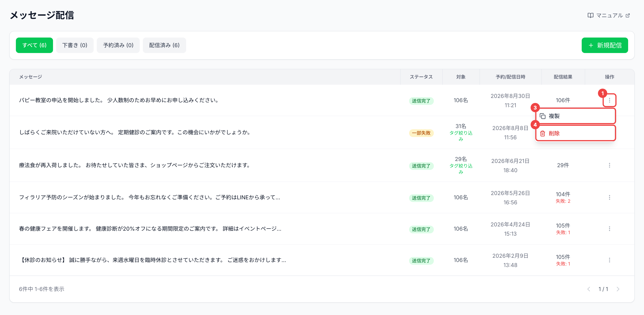Screen dimensions: 644x315
Task: Open the manual book icon
Action: (x=590, y=15)
